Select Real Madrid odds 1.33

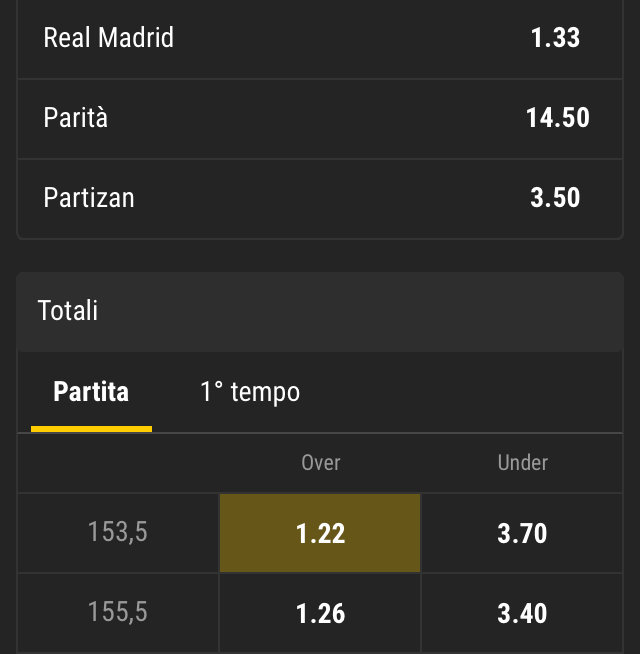[555, 38]
